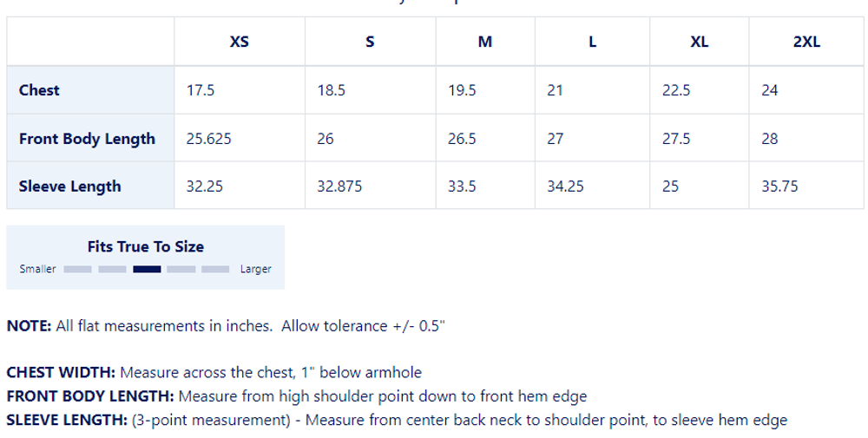Click the SLEEVE LENGTH: description label
Viewport: 868px width, 438px height.
67,421
